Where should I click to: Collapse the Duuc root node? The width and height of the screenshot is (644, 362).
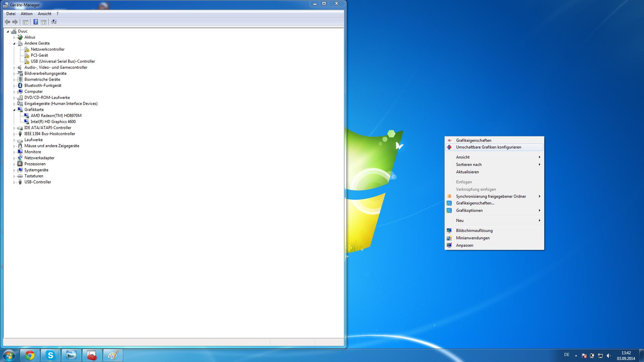pos(8,31)
